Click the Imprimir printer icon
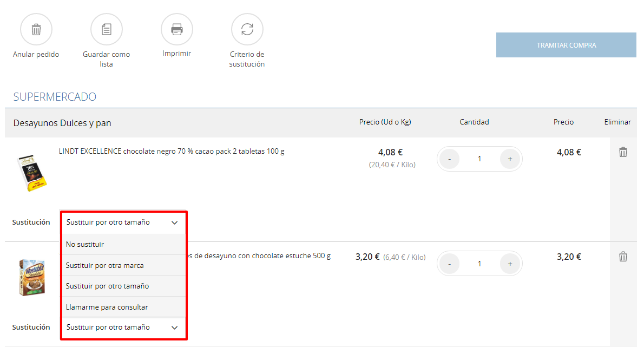644x354 pixels. click(x=177, y=29)
